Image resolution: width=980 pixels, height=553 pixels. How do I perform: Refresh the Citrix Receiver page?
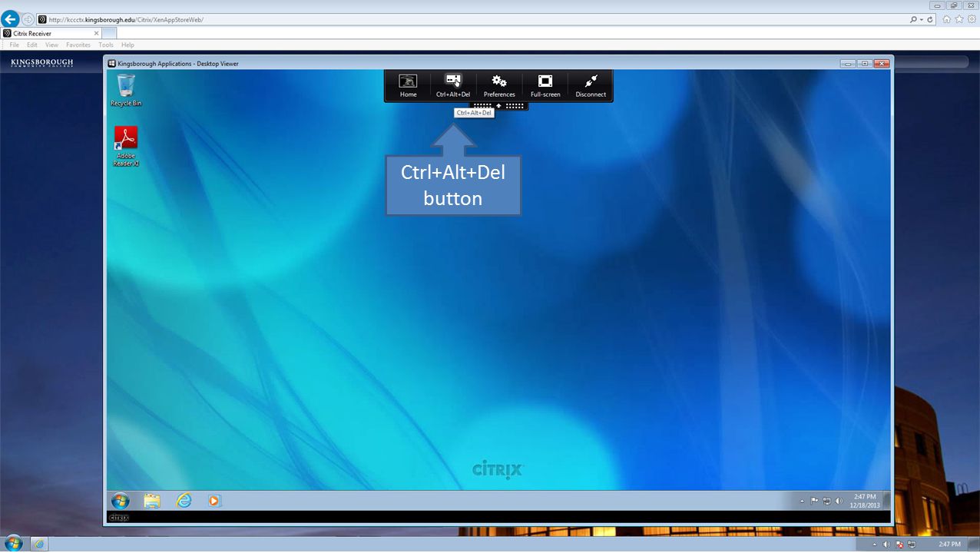pyautogui.click(x=931, y=19)
